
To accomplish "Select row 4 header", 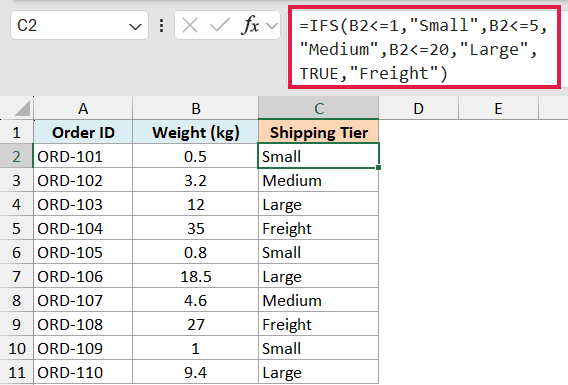I will point(17,204).
